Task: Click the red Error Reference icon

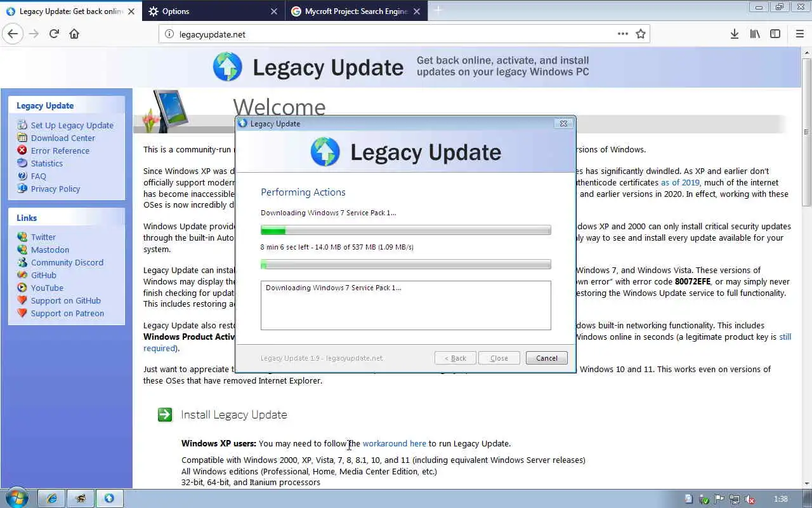Action: click(22, 150)
